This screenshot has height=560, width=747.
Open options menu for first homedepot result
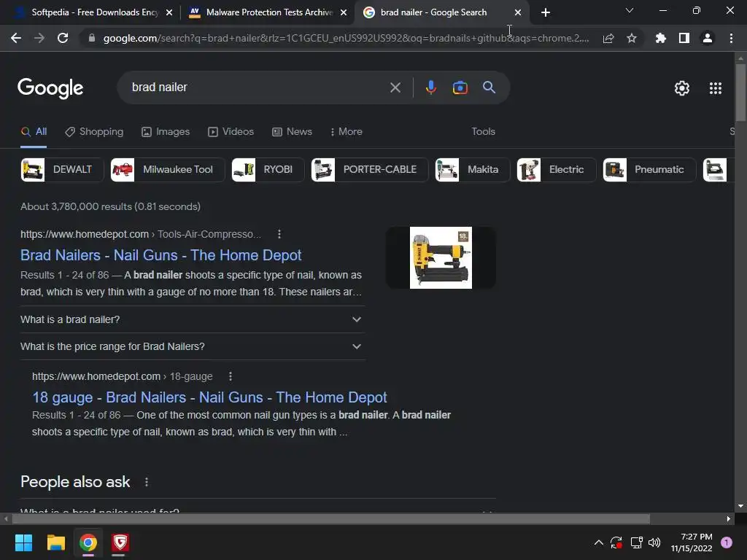click(x=279, y=234)
